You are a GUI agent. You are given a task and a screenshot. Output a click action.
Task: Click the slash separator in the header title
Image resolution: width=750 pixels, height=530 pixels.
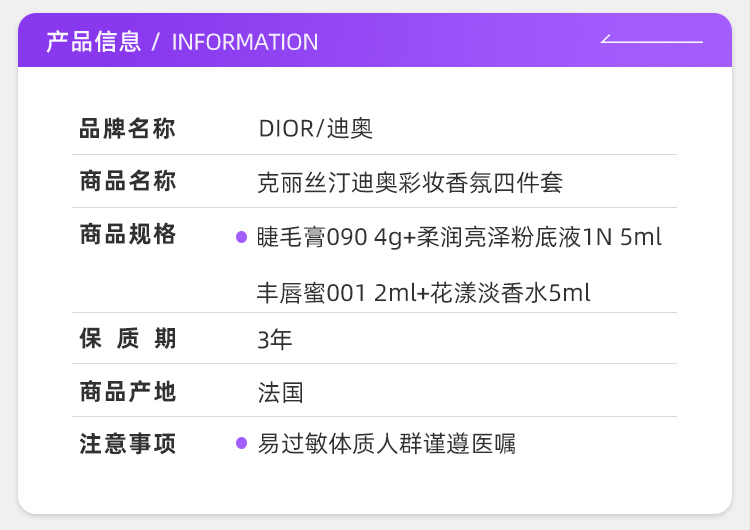pyautogui.click(x=155, y=42)
